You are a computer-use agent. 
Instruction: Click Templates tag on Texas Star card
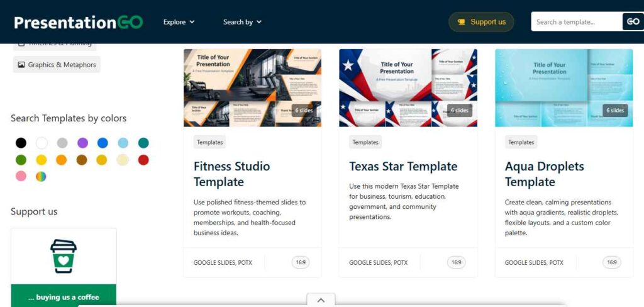365,142
